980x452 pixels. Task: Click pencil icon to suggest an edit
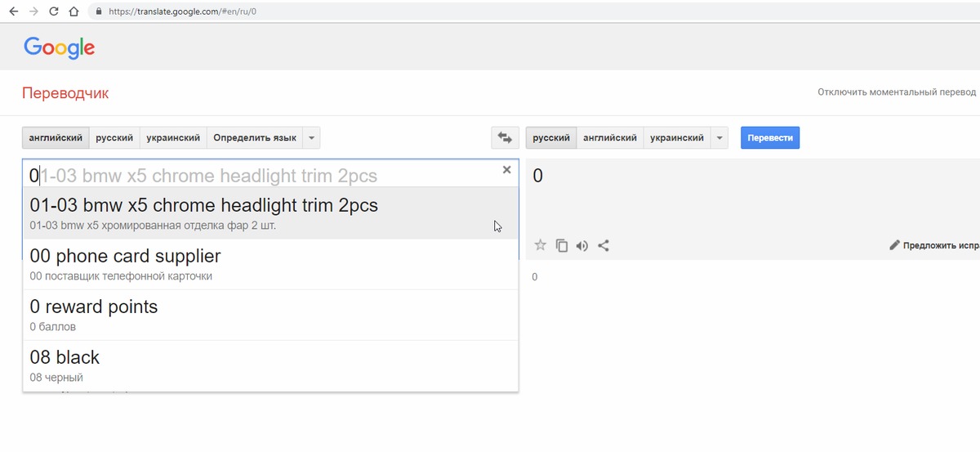click(x=894, y=245)
